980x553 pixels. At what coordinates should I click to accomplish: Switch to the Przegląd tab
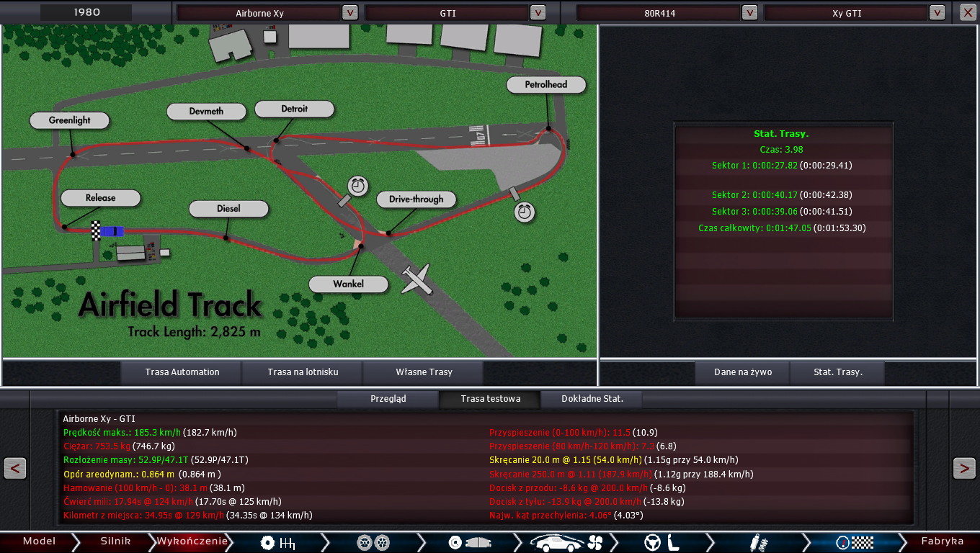[388, 399]
